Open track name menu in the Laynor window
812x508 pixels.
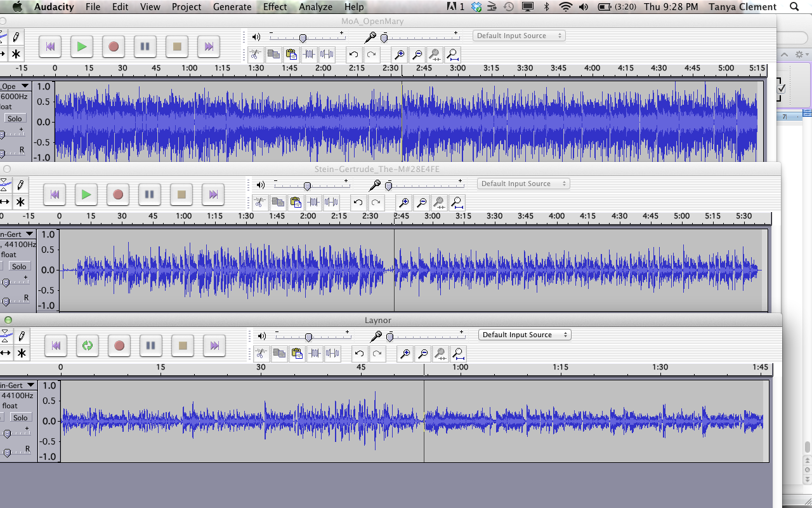pyautogui.click(x=18, y=385)
